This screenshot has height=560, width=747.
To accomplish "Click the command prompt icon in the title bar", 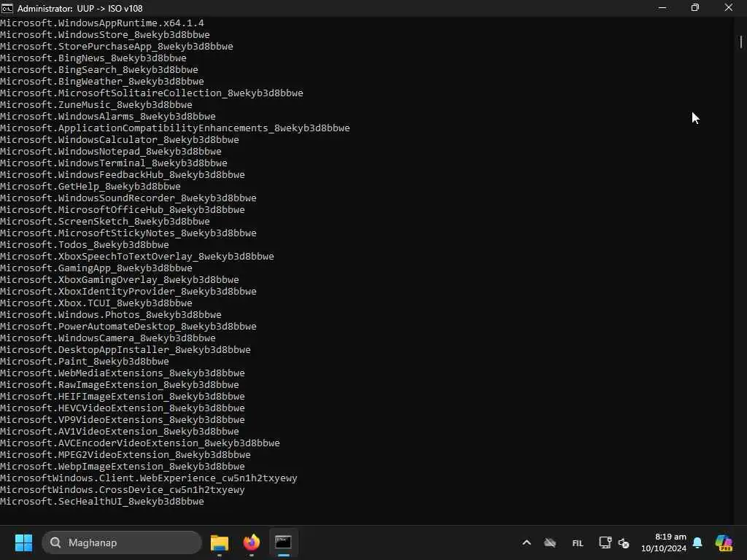I will pos(7,8).
